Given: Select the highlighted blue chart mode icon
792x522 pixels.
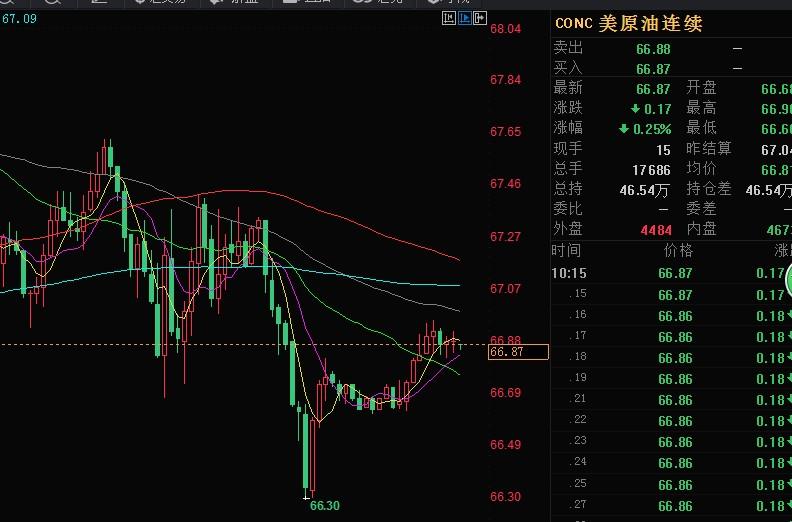Looking at the screenshot, I should point(463,19).
